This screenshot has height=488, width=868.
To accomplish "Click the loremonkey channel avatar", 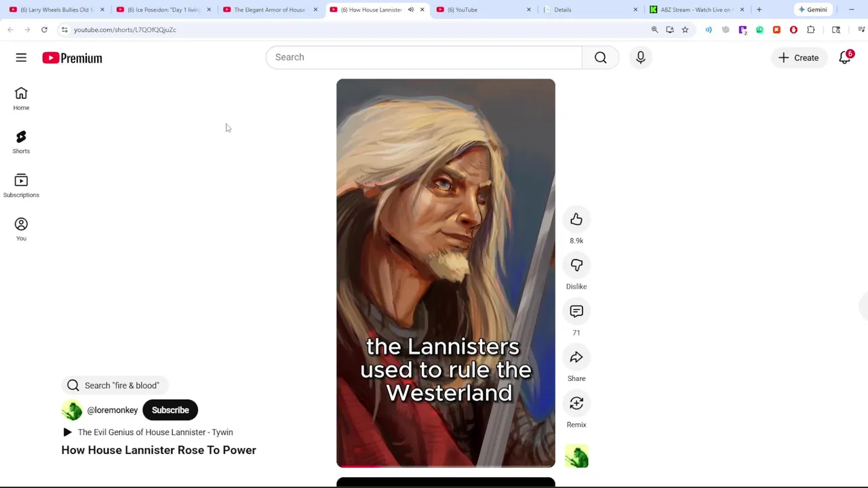I will click(72, 410).
